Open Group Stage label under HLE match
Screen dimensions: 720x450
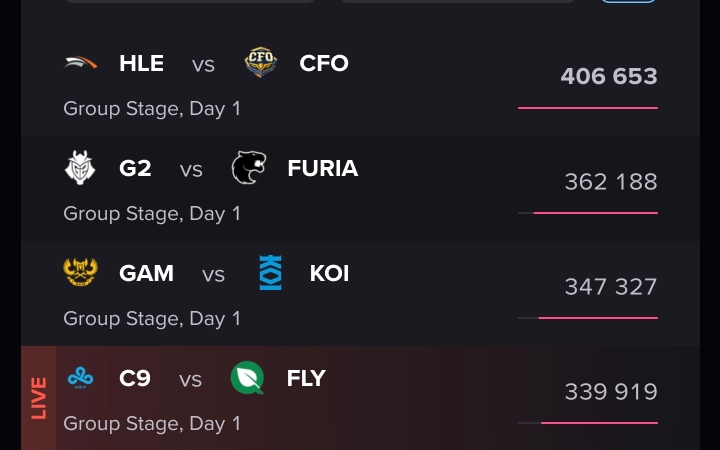click(x=152, y=108)
